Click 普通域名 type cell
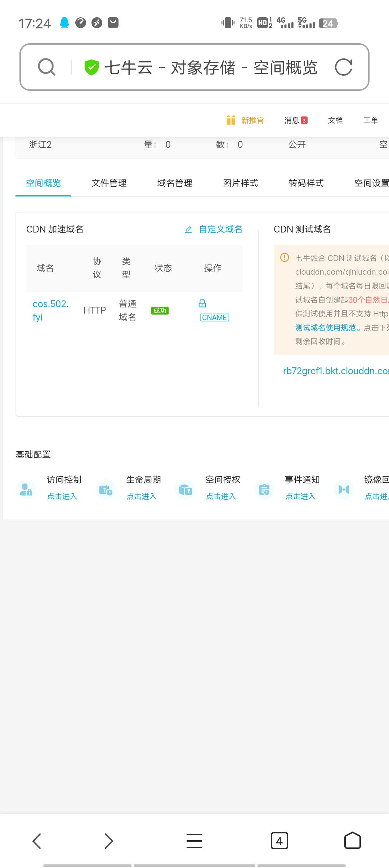This screenshot has height=868, width=389. click(x=128, y=310)
